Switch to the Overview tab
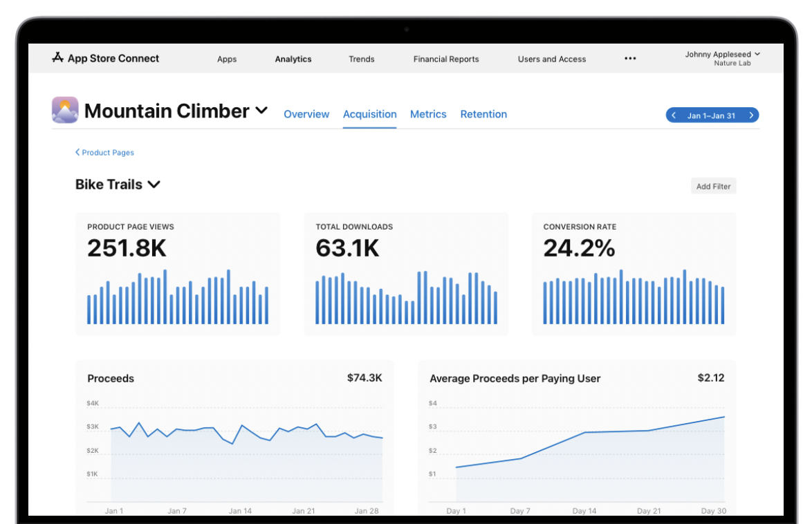812x524 pixels. coord(306,114)
